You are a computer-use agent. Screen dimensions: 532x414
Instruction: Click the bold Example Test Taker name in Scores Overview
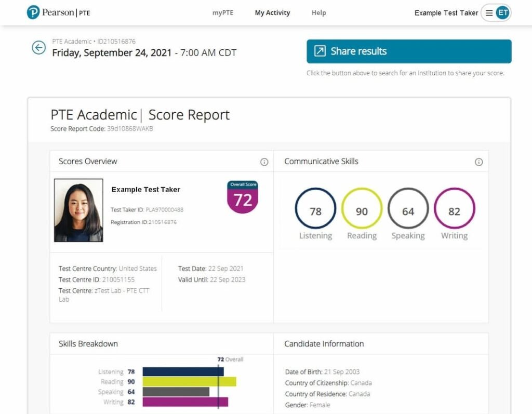click(145, 190)
